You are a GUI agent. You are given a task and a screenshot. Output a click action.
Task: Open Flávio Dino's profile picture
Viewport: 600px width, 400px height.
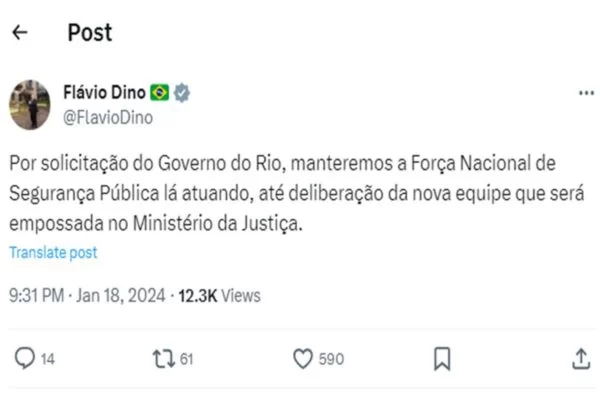(x=28, y=103)
